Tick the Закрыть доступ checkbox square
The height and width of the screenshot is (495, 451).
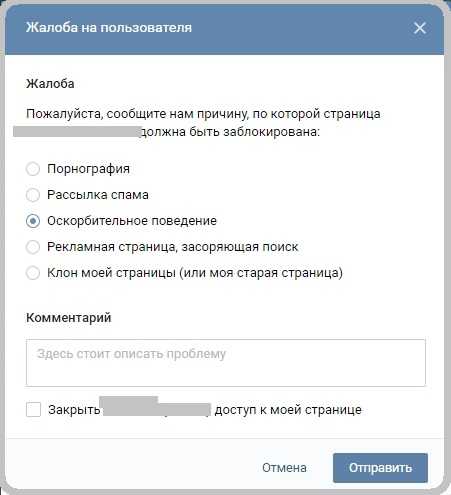[x=33, y=409]
